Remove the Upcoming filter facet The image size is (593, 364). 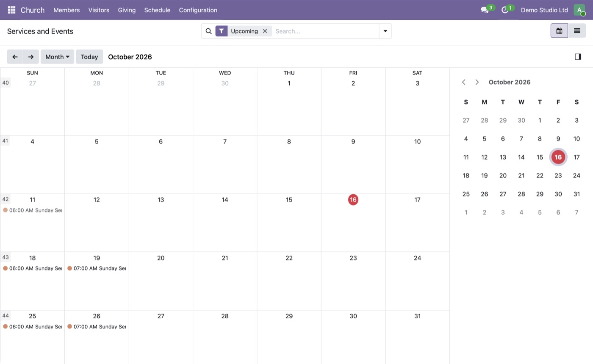coord(265,31)
